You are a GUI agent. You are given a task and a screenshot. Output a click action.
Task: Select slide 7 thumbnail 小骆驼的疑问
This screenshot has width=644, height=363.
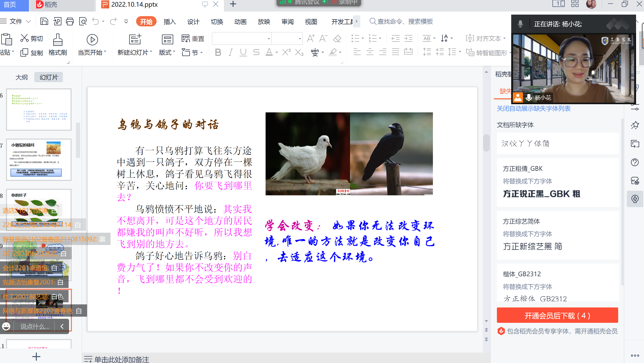click(x=39, y=160)
